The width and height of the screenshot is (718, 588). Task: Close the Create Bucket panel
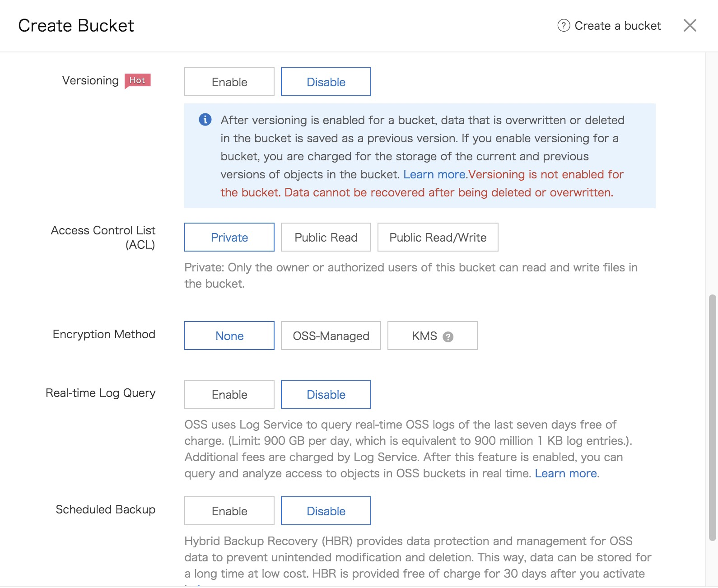[x=690, y=25]
